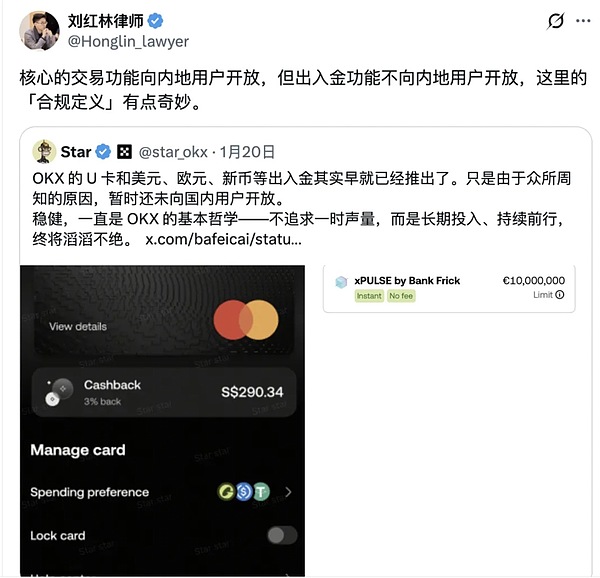Click Star's blue verified checkmark
The image size is (600, 578).
coord(103,152)
